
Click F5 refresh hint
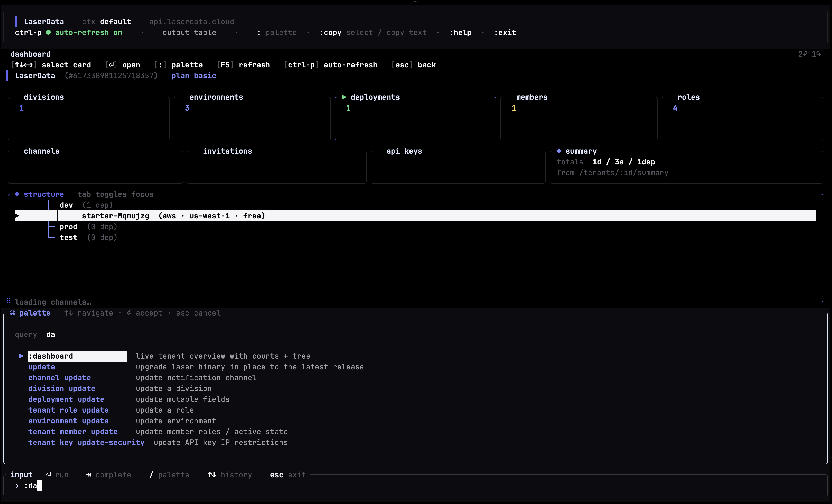(243, 65)
